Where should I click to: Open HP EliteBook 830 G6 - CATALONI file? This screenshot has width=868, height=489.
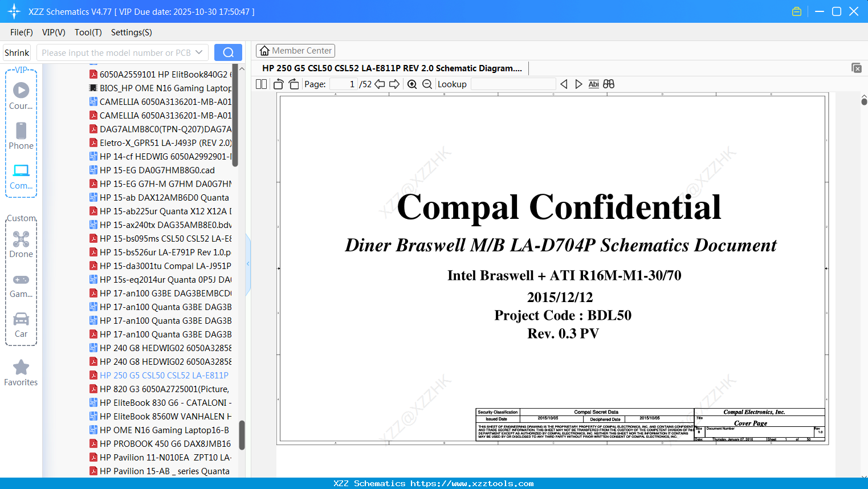(160, 402)
